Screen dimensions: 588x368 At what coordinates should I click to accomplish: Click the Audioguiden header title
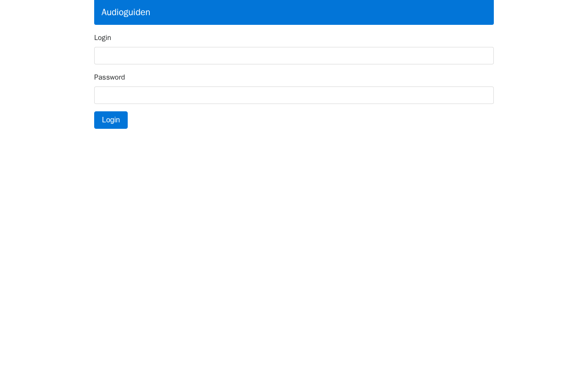tap(126, 12)
